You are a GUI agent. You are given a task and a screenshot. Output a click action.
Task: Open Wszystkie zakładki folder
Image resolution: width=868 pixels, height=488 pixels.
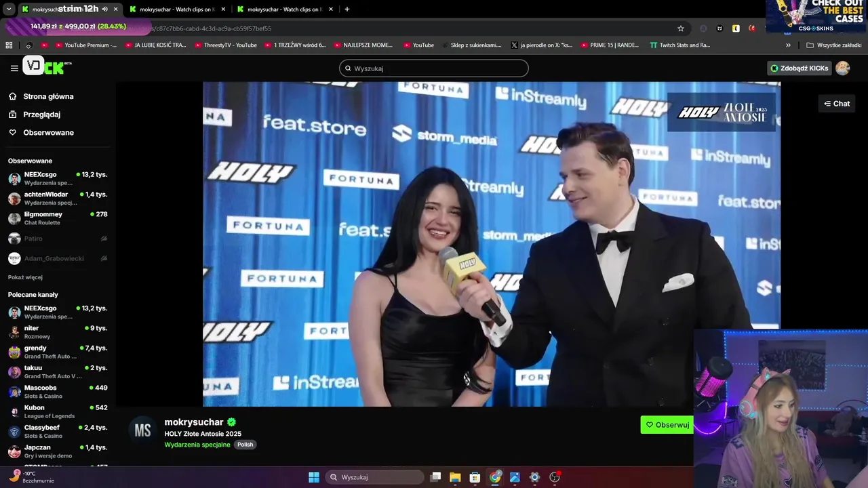point(833,45)
